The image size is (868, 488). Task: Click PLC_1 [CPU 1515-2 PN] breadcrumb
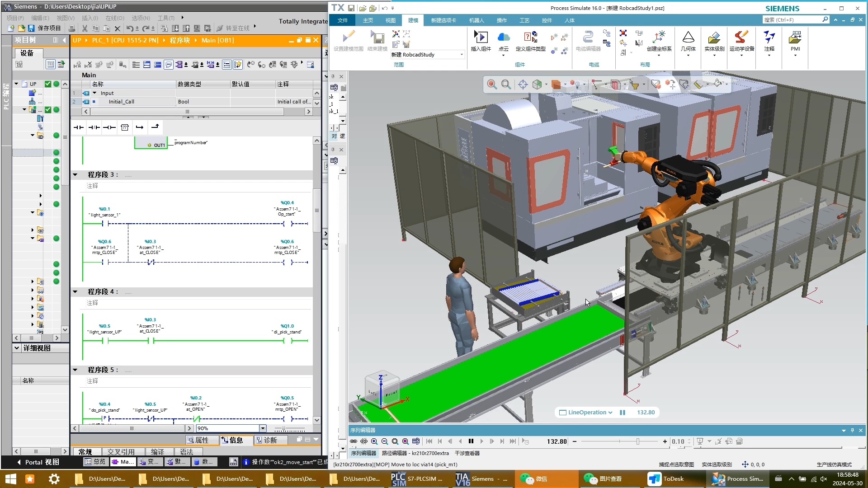click(125, 40)
